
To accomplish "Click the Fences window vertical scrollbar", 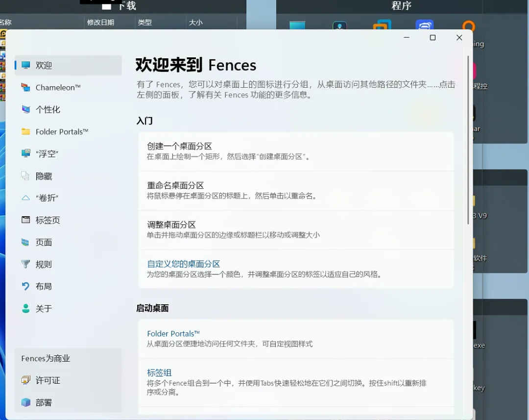I will pyautogui.click(x=468, y=140).
